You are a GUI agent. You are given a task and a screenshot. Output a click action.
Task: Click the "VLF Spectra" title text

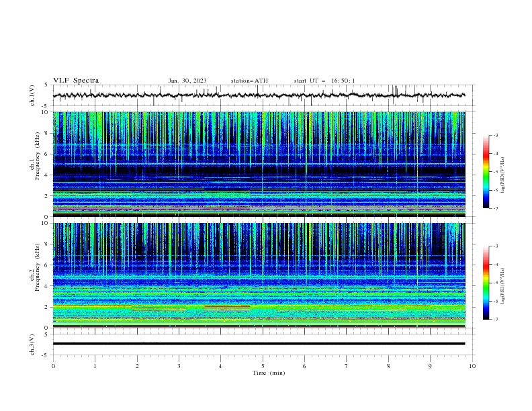coord(76,81)
